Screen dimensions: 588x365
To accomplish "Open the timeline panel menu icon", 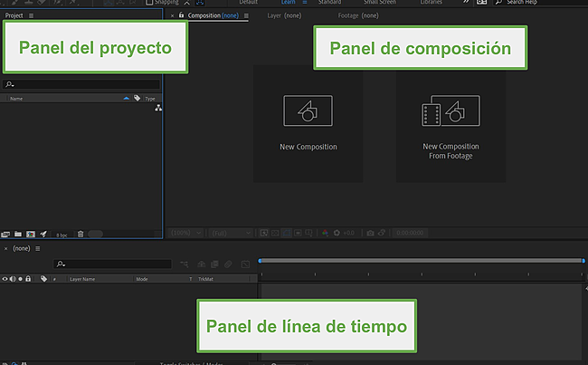I will point(37,248).
